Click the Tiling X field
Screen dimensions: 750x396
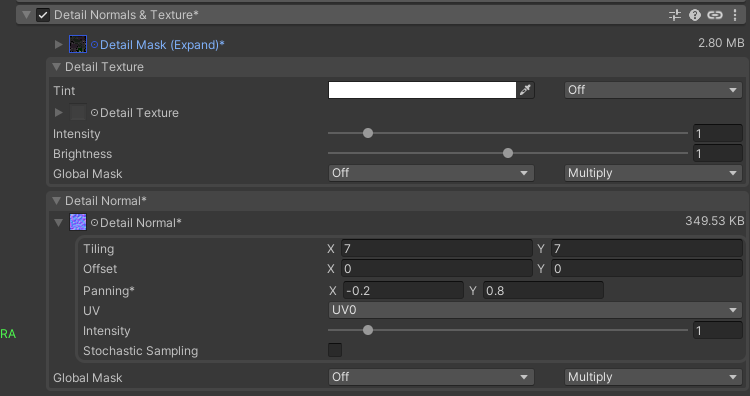(x=436, y=249)
